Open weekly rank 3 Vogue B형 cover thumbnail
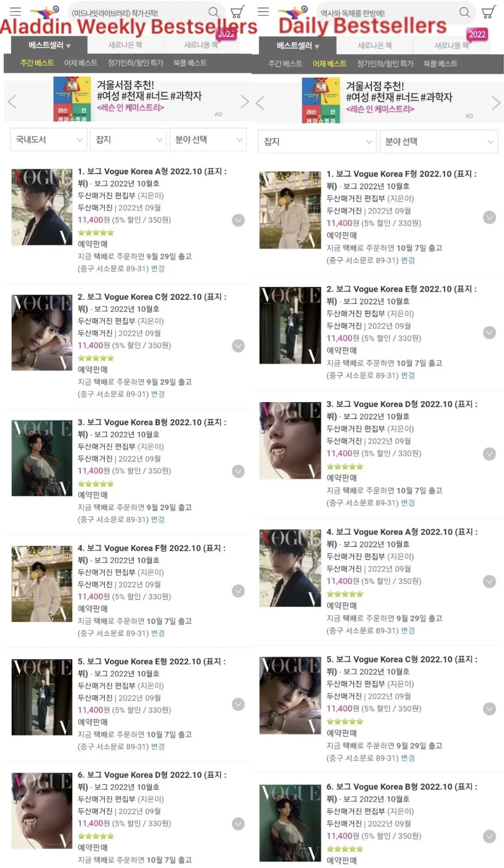504x868 pixels. click(x=42, y=458)
